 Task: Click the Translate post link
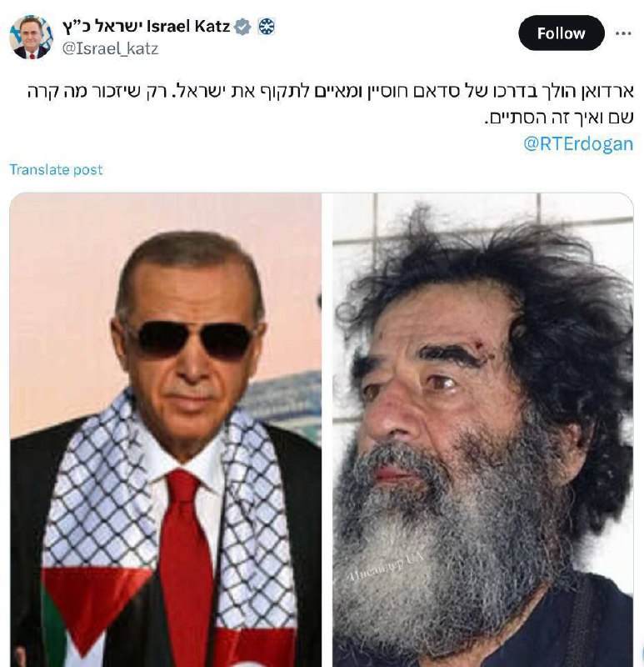pos(56,170)
